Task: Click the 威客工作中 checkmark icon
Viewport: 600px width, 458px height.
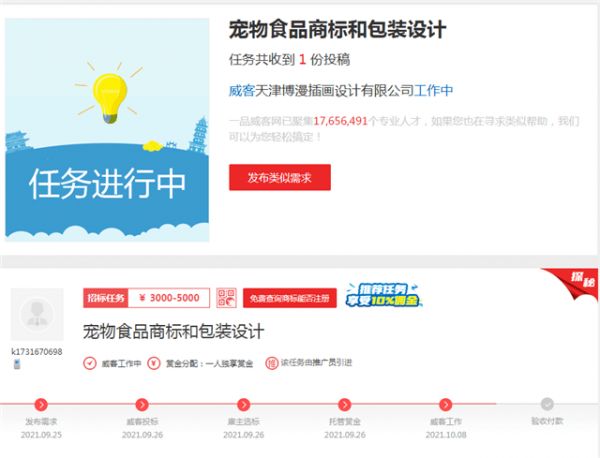Action: tap(90, 363)
